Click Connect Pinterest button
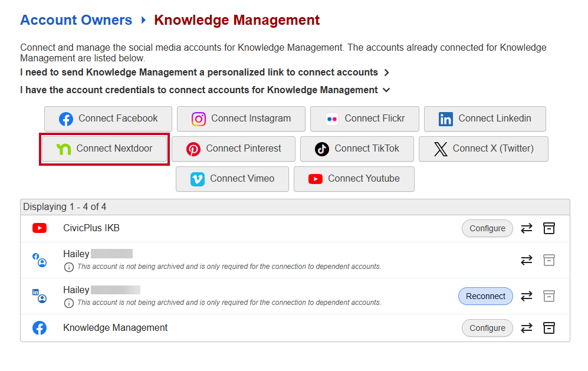 pyautogui.click(x=233, y=149)
